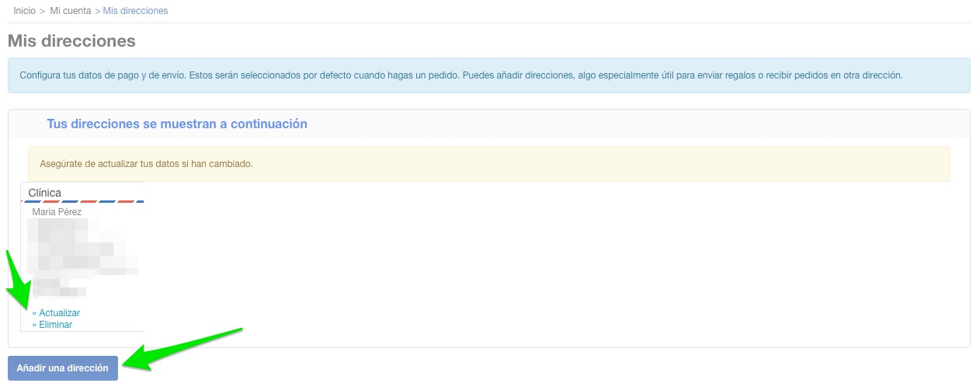The image size is (980, 383).
Task: Click the name María Pérez
Action: click(57, 211)
